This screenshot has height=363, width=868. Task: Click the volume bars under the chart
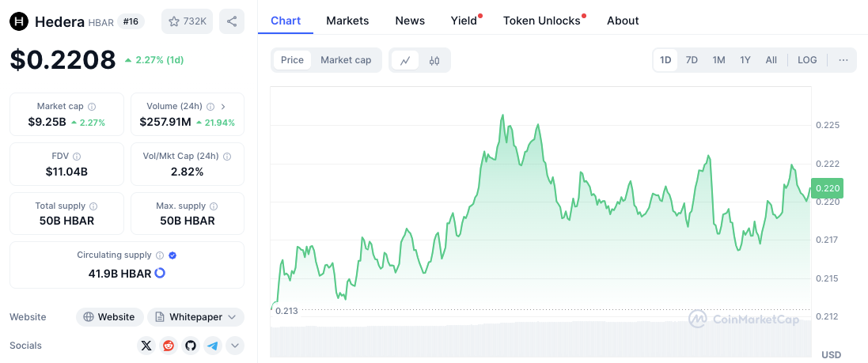point(541,338)
